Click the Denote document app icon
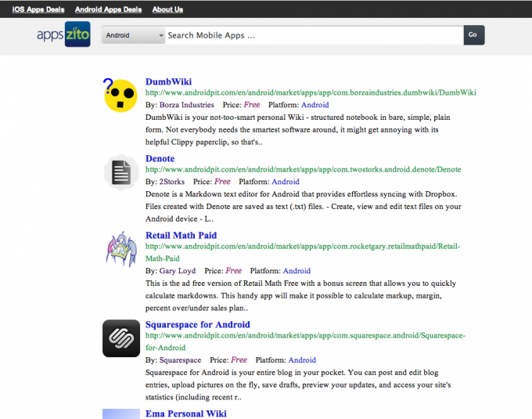 coord(121,172)
